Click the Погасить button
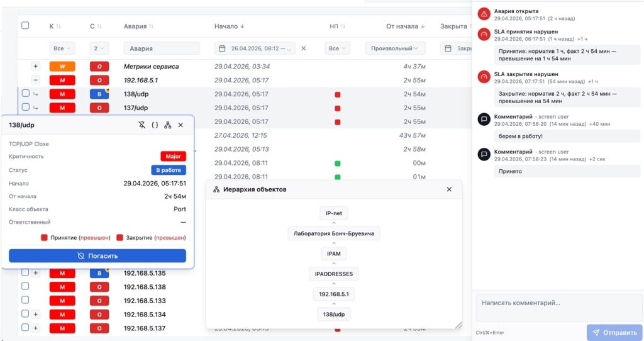The width and height of the screenshot is (644, 341). pos(97,256)
